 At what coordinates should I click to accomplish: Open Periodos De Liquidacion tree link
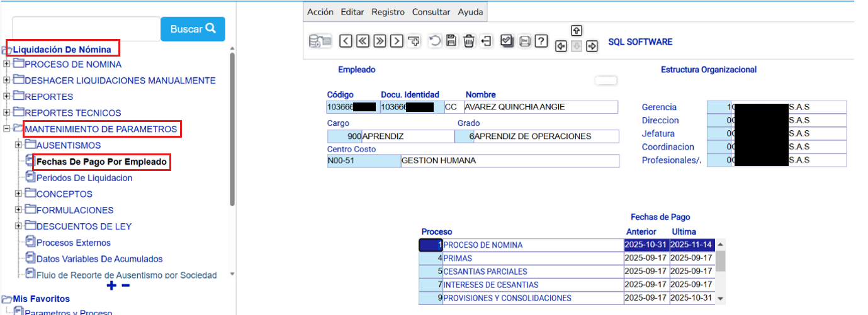pos(84,178)
